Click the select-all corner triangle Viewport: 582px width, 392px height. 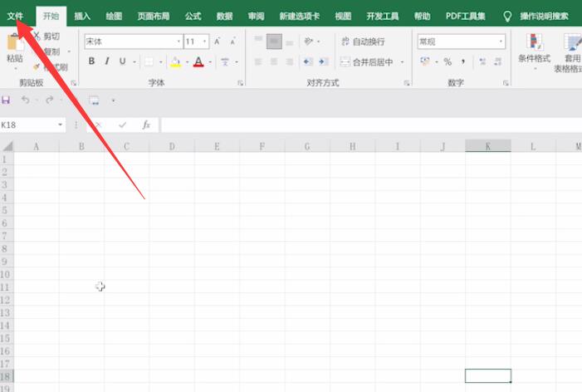coord(7,146)
